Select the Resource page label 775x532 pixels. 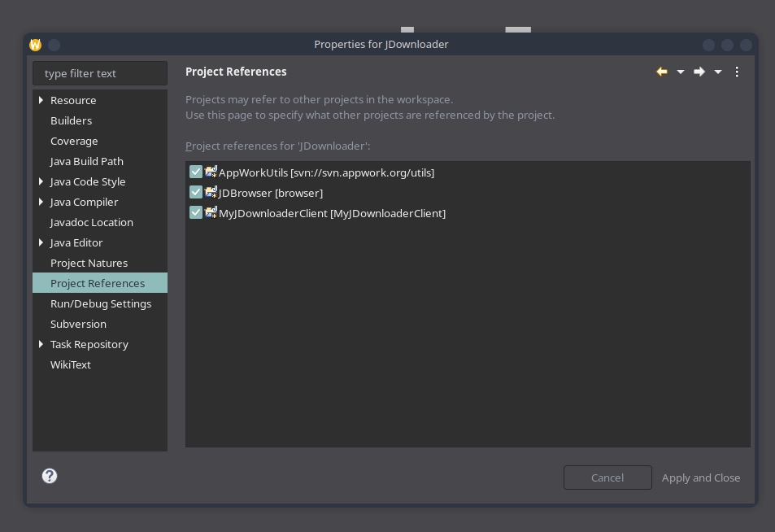point(73,100)
